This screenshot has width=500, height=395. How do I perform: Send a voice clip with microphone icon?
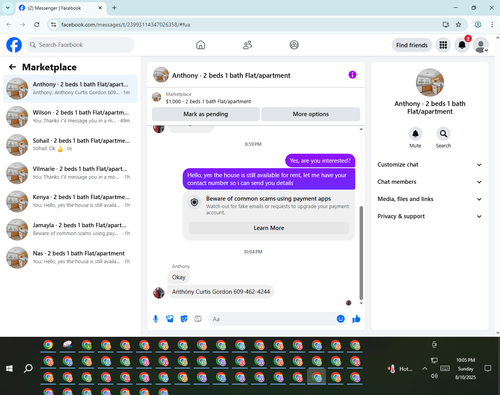[x=156, y=319]
